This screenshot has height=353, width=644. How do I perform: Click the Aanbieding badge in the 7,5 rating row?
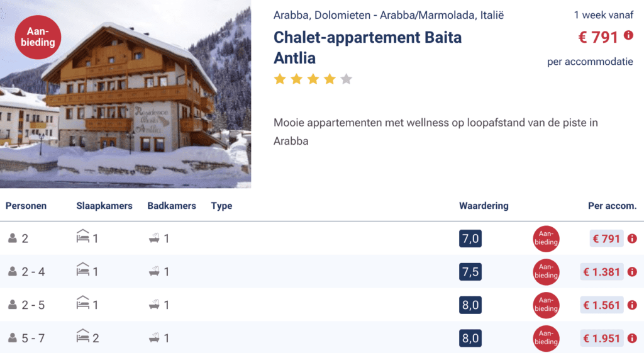[x=546, y=272]
